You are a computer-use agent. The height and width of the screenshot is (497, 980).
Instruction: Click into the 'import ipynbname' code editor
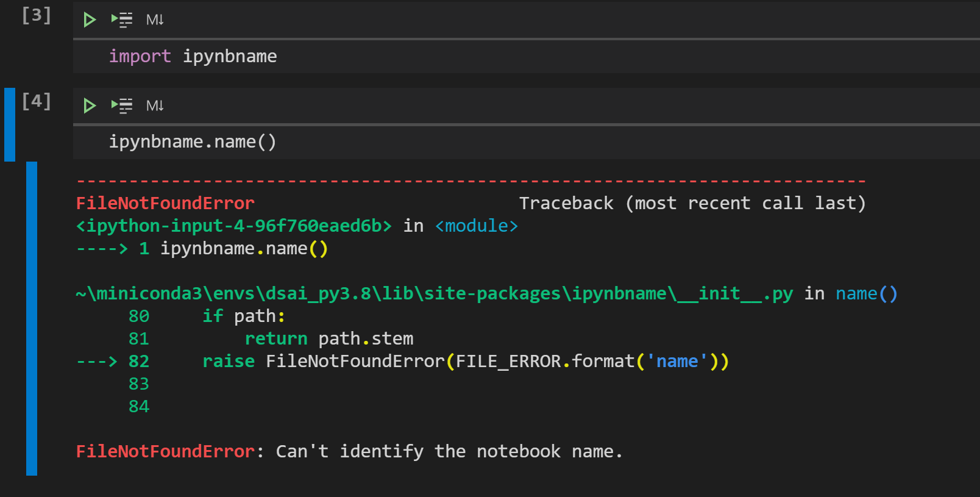coord(527,57)
